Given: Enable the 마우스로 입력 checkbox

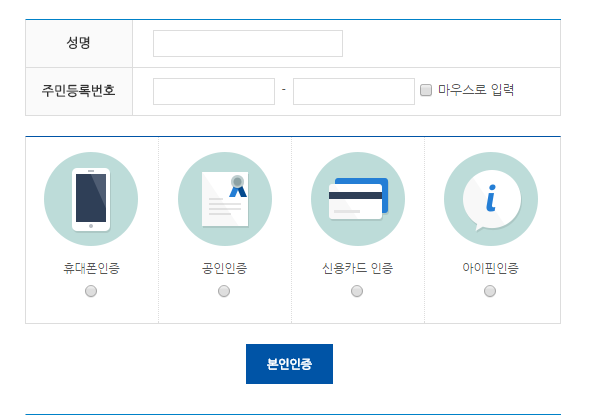Looking at the screenshot, I should (426, 90).
